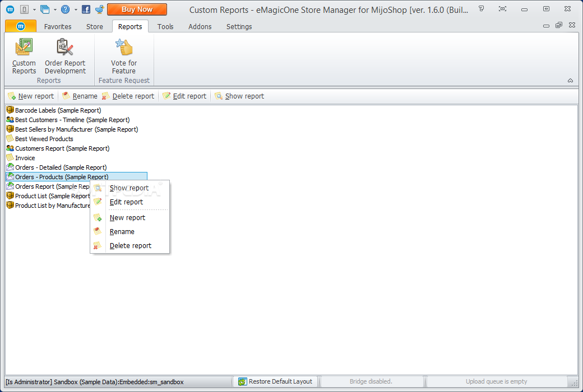Click the box icon beside Product List by Manufacturer
The height and width of the screenshot is (392, 583).
(10, 205)
